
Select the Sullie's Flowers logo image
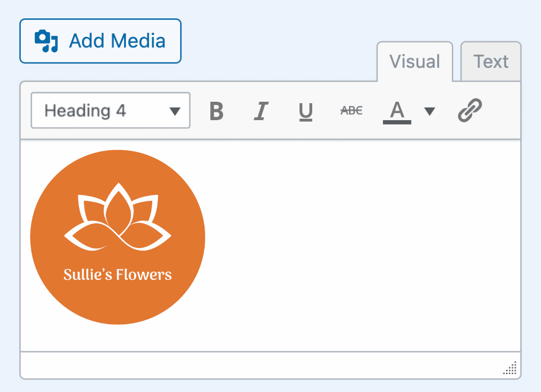(118, 237)
